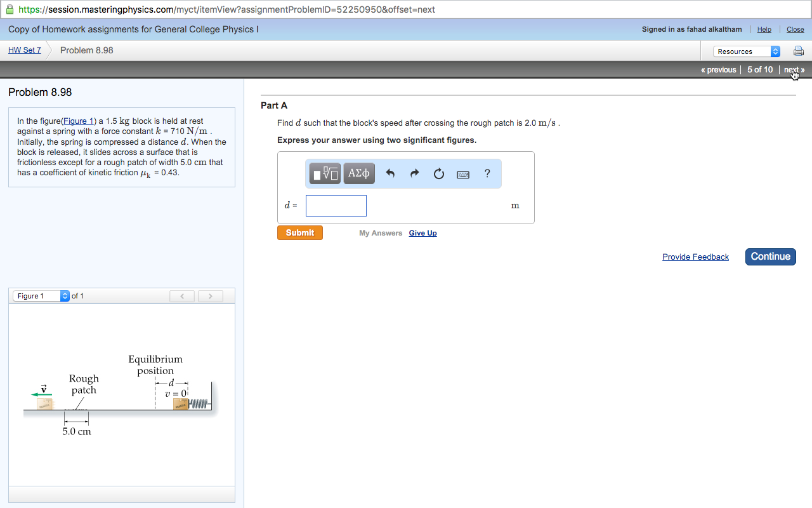This screenshot has width=812, height=508.
Task: Click the reset circular arrow icon
Action: point(439,173)
